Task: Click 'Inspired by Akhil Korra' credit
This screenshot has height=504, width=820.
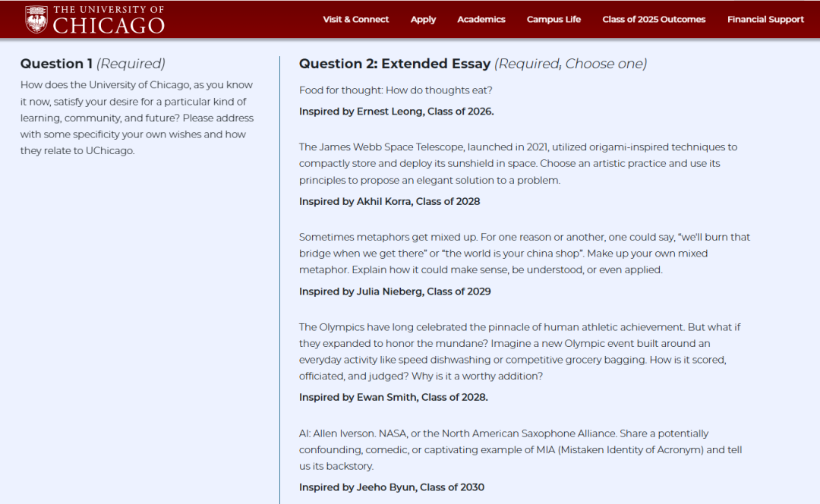Action: 389,202
